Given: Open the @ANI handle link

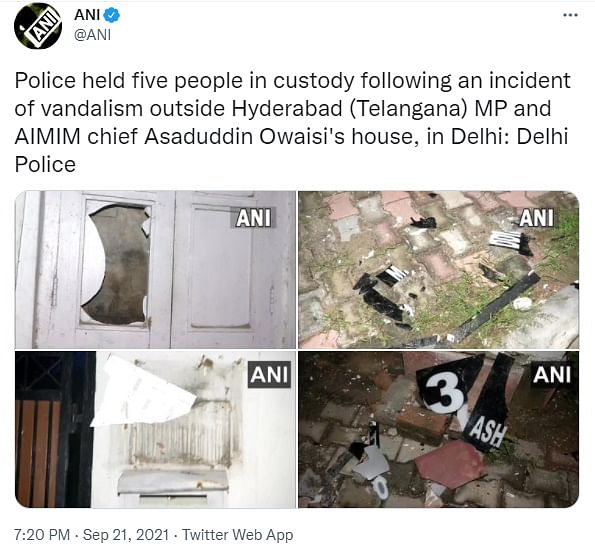Looking at the screenshot, I should click(93, 35).
